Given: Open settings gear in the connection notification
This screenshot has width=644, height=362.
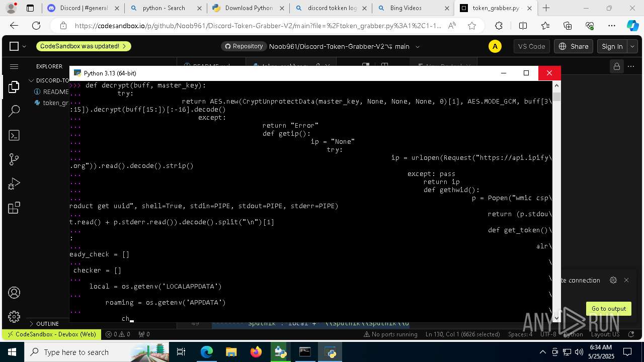Looking at the screenshot, I should click(613, 280).
